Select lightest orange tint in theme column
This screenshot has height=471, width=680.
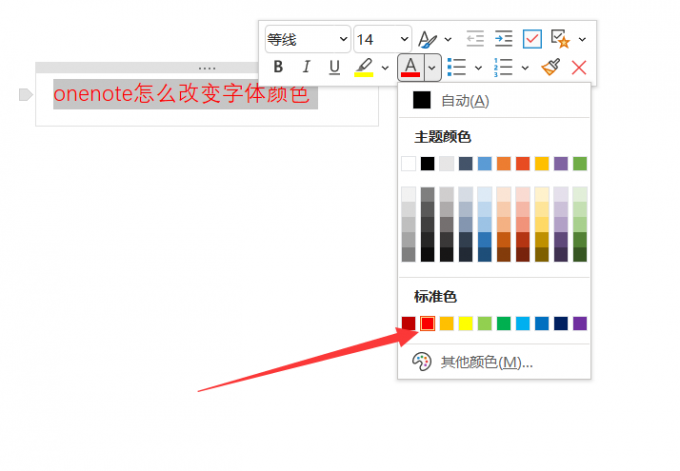pyautogui.click(x=504, y=194)
